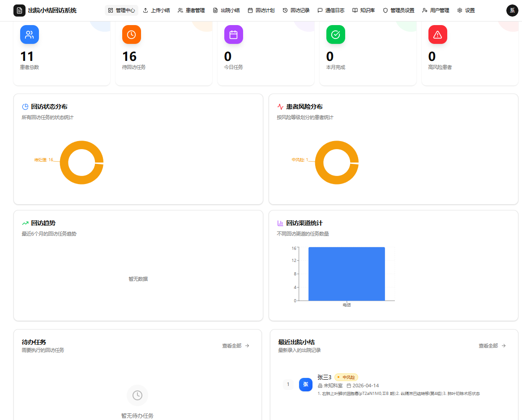Open the 知识库 nav item

[x=364, y=10]
